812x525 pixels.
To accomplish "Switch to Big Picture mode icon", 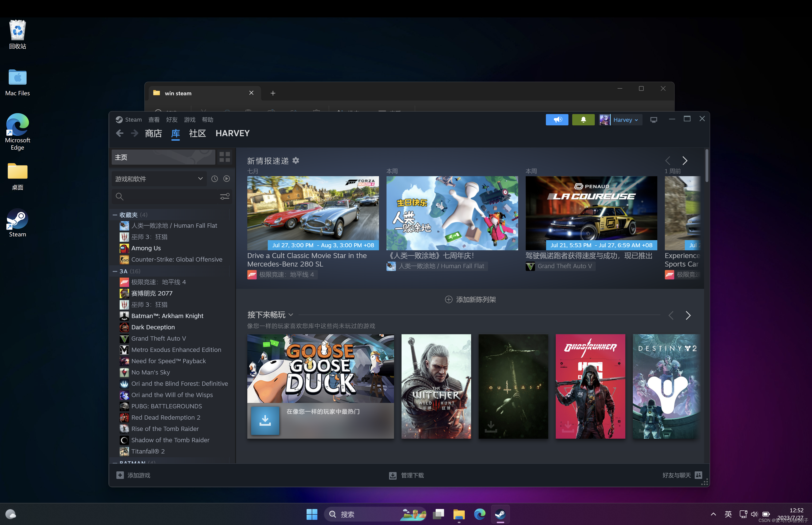I will [x=653, y=120].
